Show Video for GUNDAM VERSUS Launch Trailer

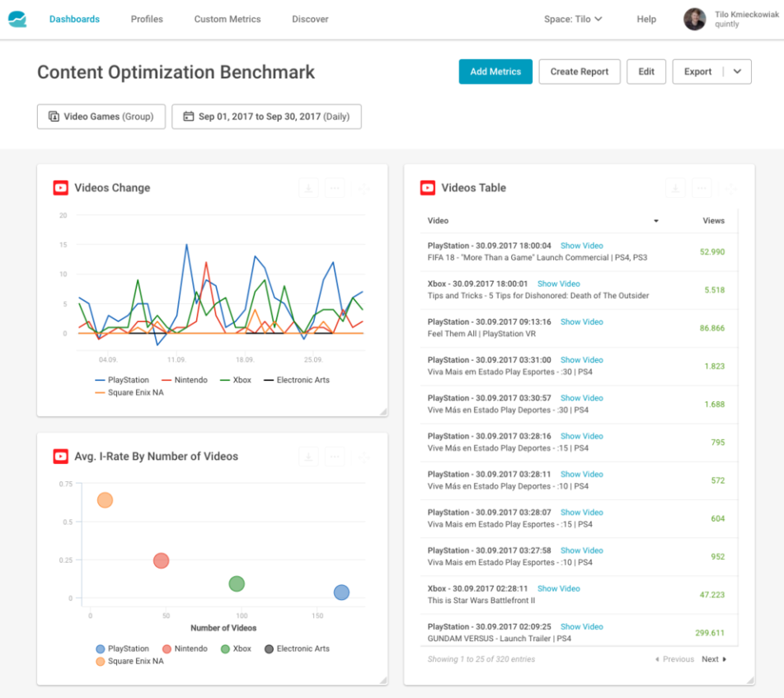[581, 626]
